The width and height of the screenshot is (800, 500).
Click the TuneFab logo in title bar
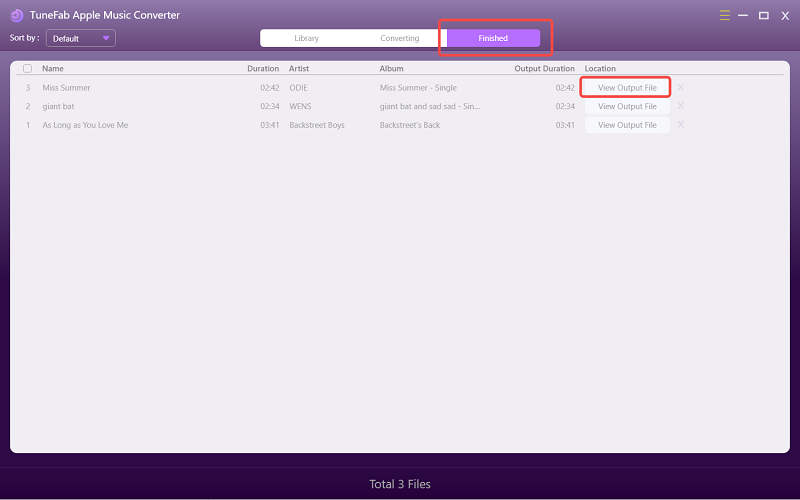17,15
